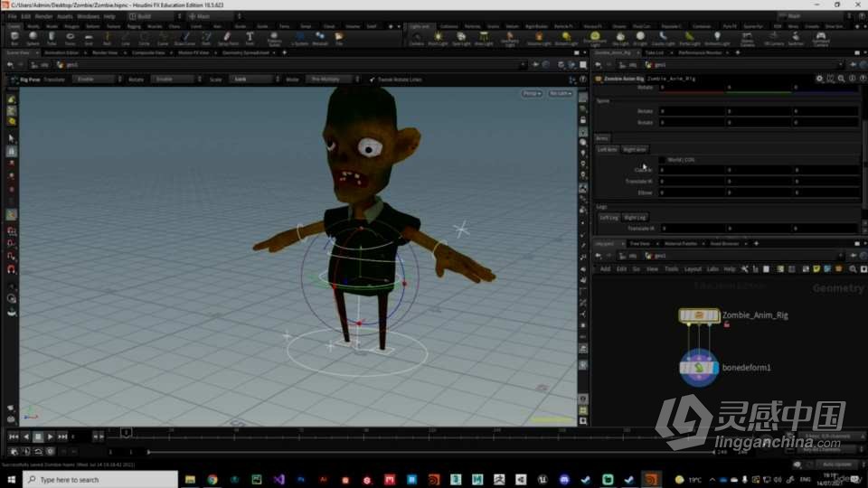Image resolution: width=868 pixels, height=488 pixels.
Task: Click the Elbow first value field
Action: [x=692, y=192]
